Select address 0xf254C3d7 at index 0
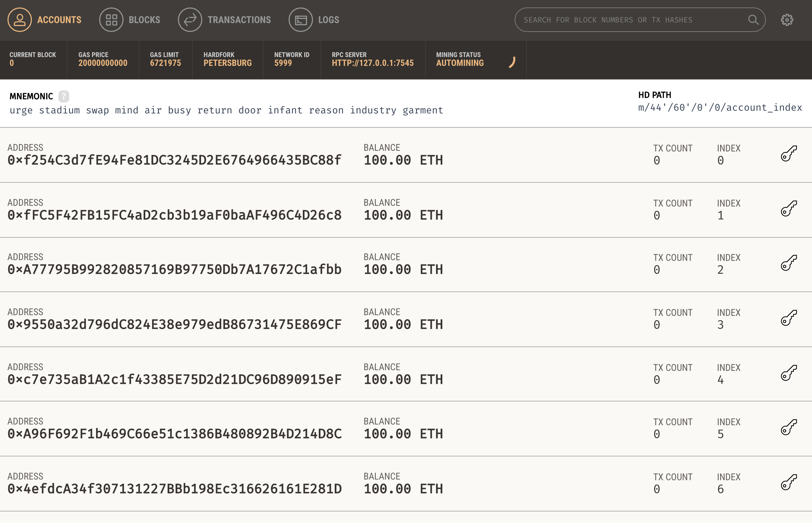This screenshot has height=523, width=812. pos(174,160)
